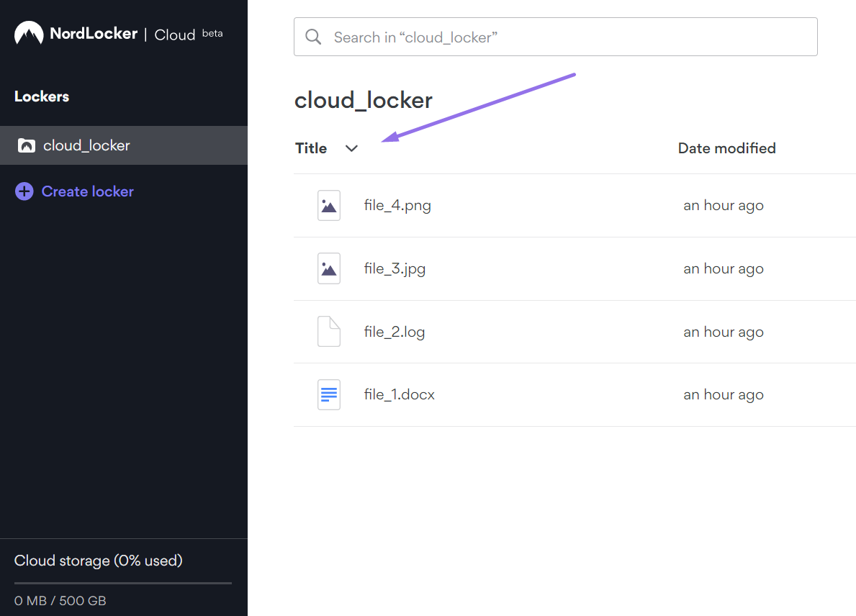Click the Cloud storage usage progress bar
This screenshot has height=616, width=856.
123,584
